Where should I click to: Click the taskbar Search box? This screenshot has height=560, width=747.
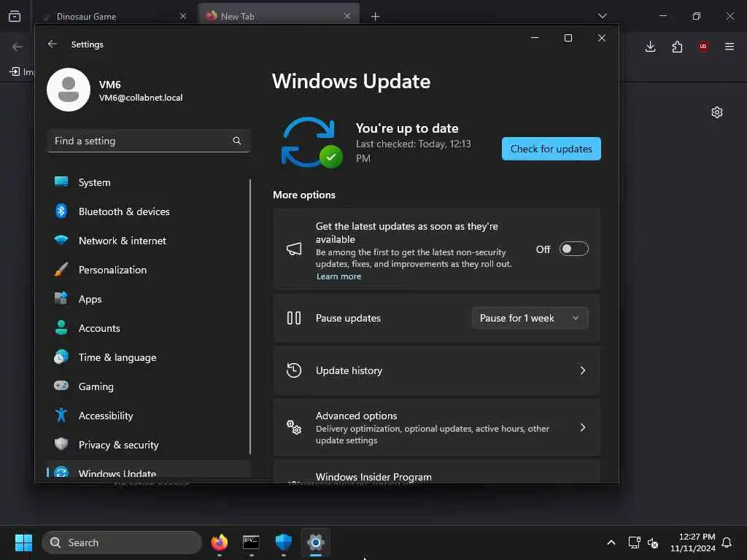[x=122, y=542]
